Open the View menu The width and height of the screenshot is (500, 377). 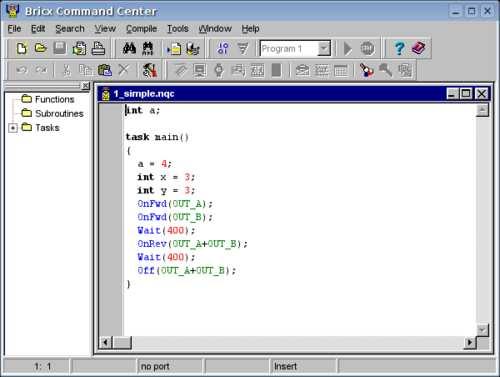[105, 29]
